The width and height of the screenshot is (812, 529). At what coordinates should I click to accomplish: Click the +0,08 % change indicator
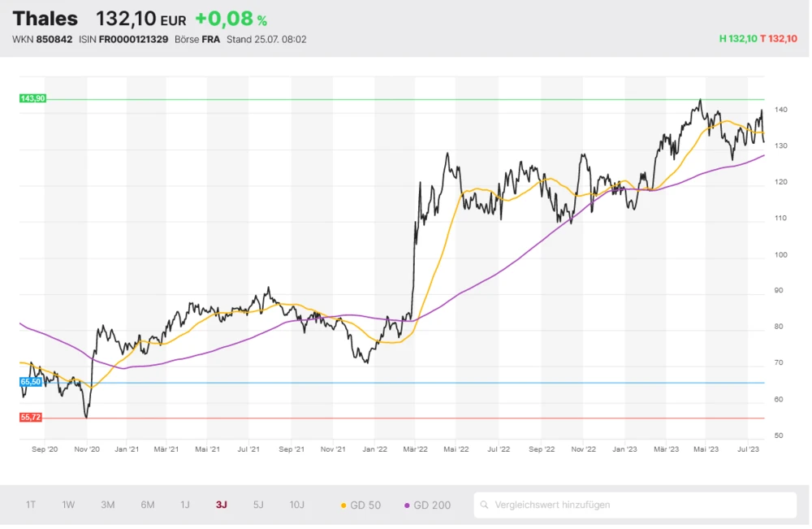(x=231, y=19)
